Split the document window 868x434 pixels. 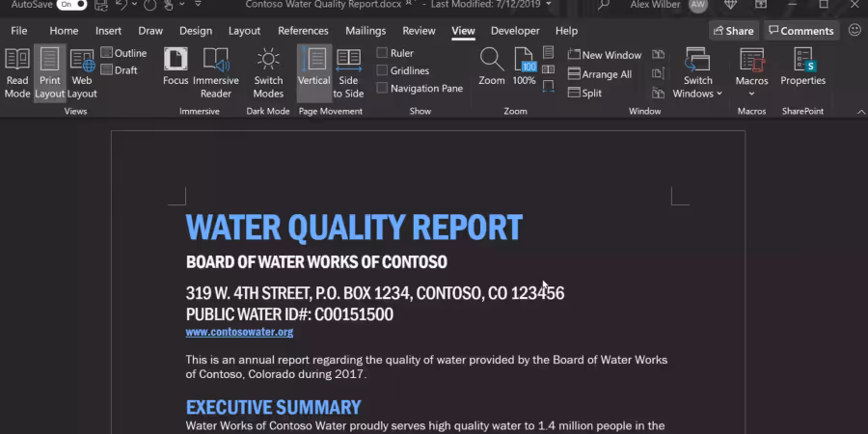585,93
